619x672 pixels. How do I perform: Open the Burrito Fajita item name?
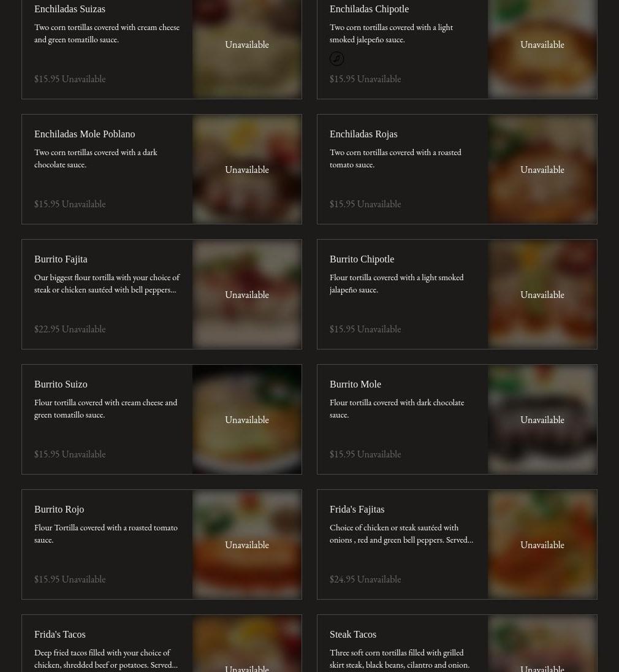[x=61, y=259]
